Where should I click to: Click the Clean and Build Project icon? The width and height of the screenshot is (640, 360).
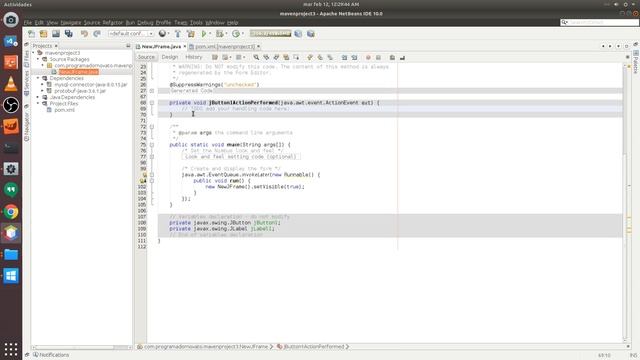tap(190, 34)
